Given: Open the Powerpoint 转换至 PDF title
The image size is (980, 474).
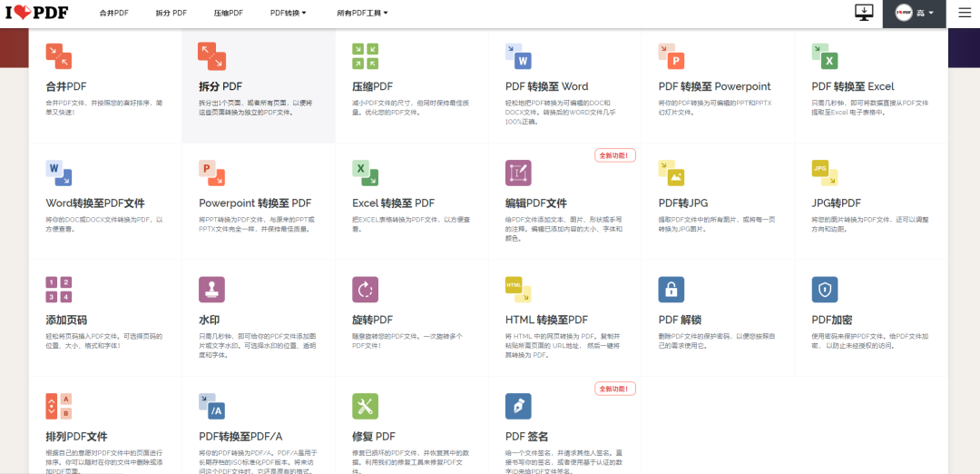Looking at the screenshot, I should pos(255,203).
